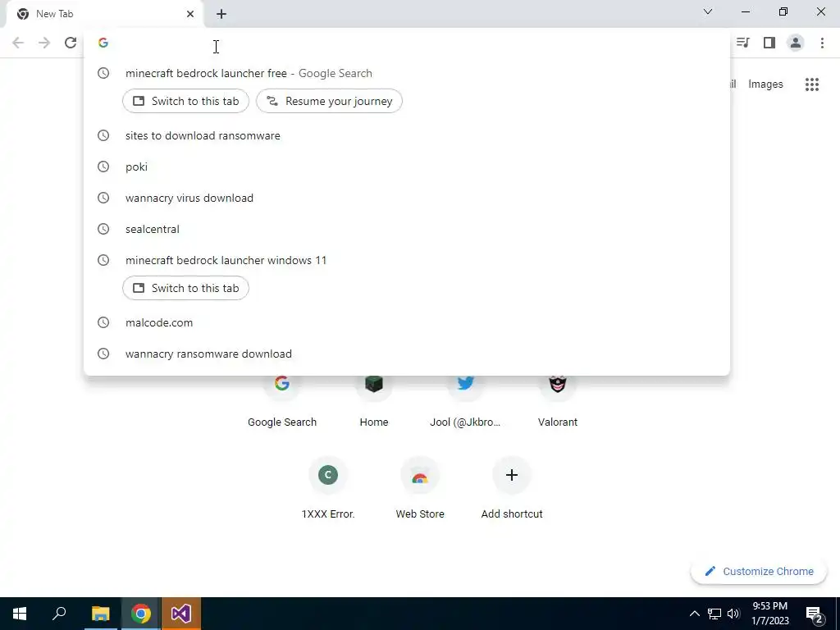Open a new tab with plus button
This screenshot has width=840, height=630.
221,14
